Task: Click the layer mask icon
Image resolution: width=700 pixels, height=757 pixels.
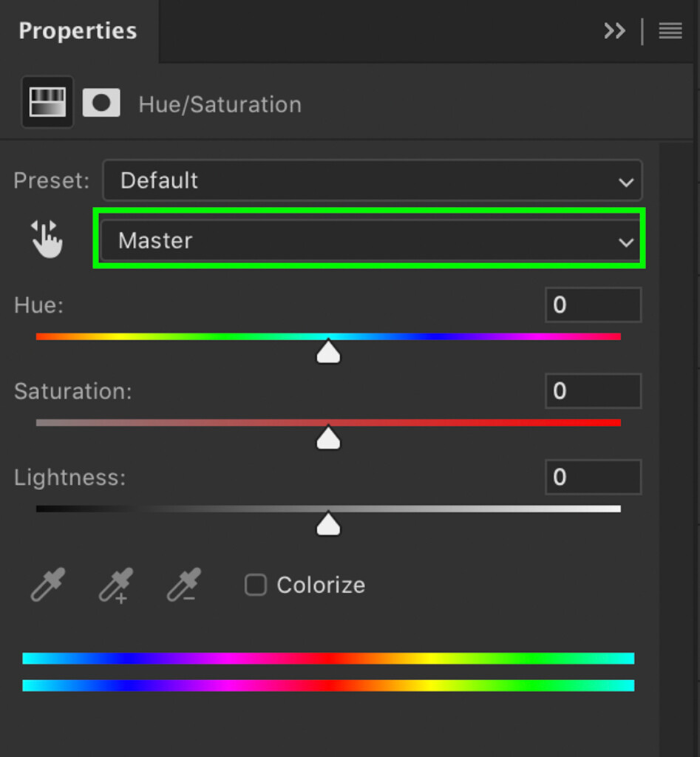Action: click(x=101, y=102)
